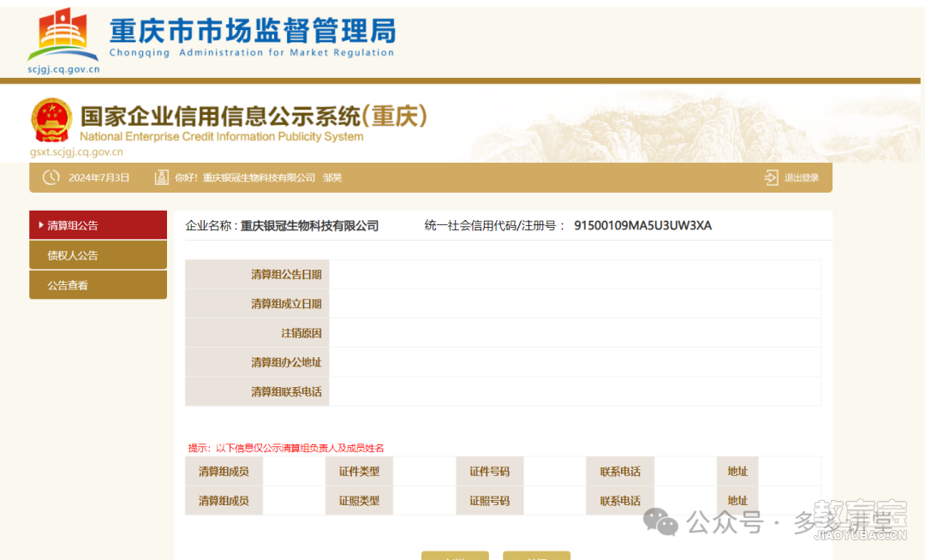The height and width of the screenshot is (560, 925).
Task: Click the Chongqing Market Regulation logo
Action: click(63, 33)
